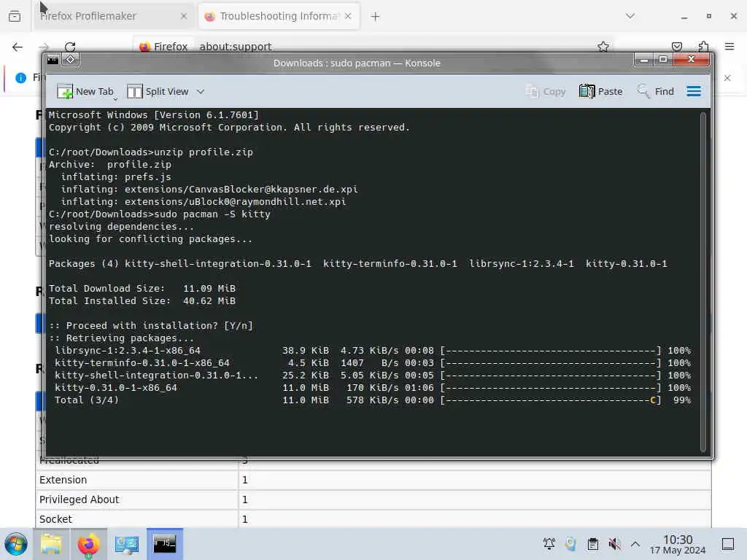Click the Firefox identity label in address bar
This screenshot has width=747, height=560.
tap(163, 47)
